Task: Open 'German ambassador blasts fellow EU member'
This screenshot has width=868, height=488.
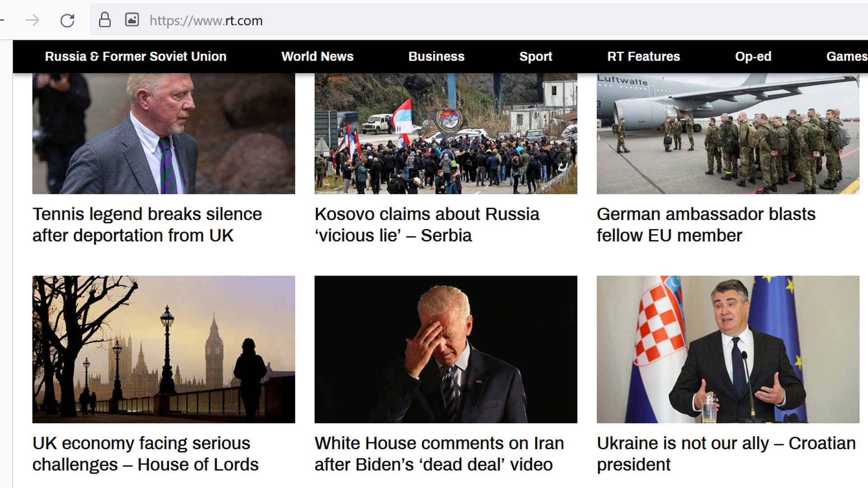Action: pos(706,225)
